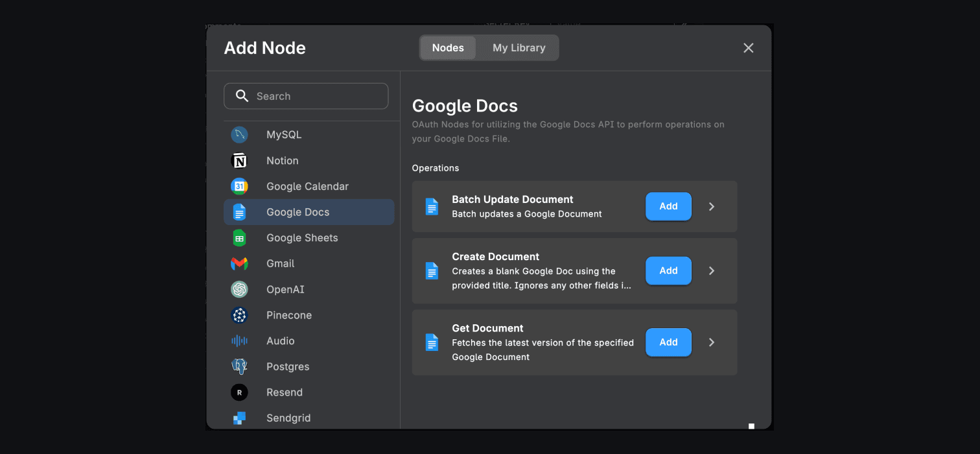Viewport: 980px width, 454px height.
Task: Click the Gmail icon
Action: [239, 263]
